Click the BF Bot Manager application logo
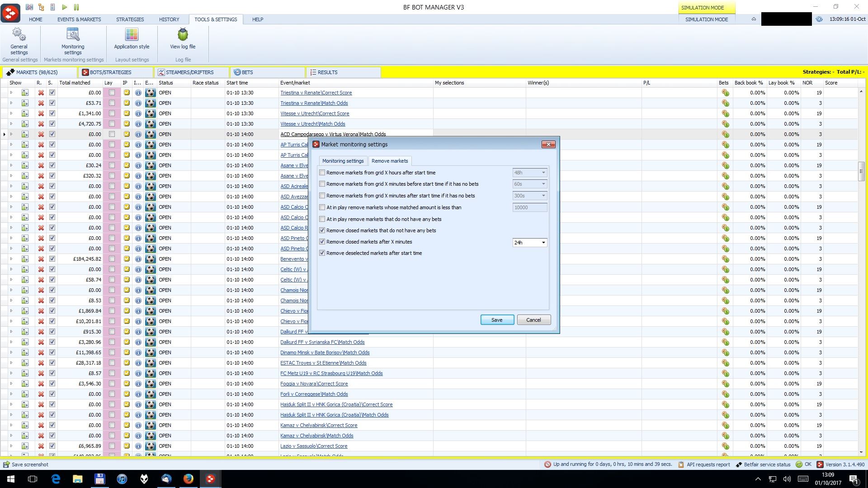 pyautogui.click(x=10, y=12)
